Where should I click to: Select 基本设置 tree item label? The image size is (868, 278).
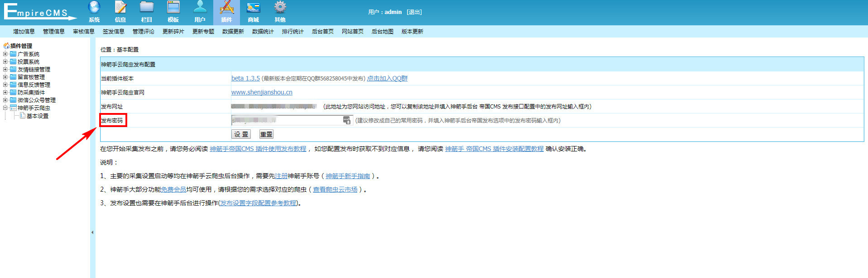click(x=38, y=116)
